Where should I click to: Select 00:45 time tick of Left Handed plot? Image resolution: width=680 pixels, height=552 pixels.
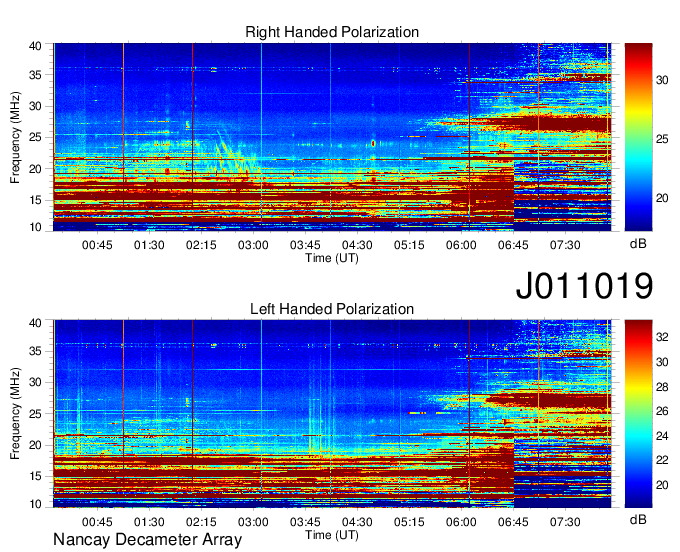(97, 522)
